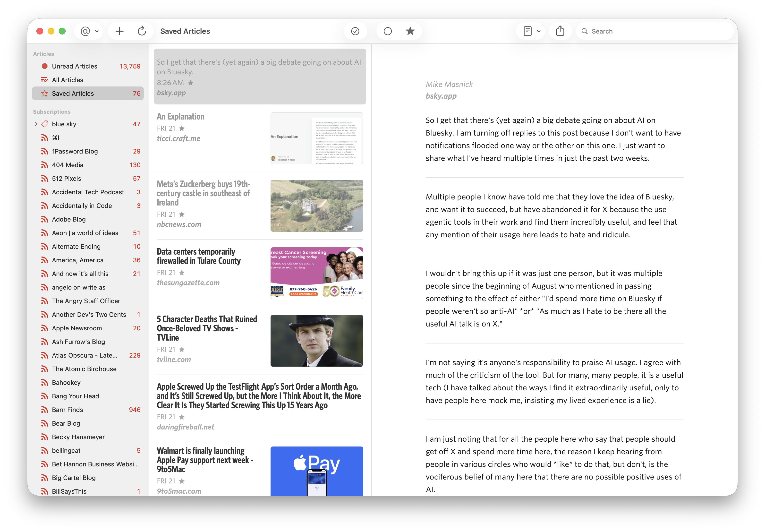Open angelo on write.as feed
Viewport: 765px width, 532px height.
tap(88, 287)
